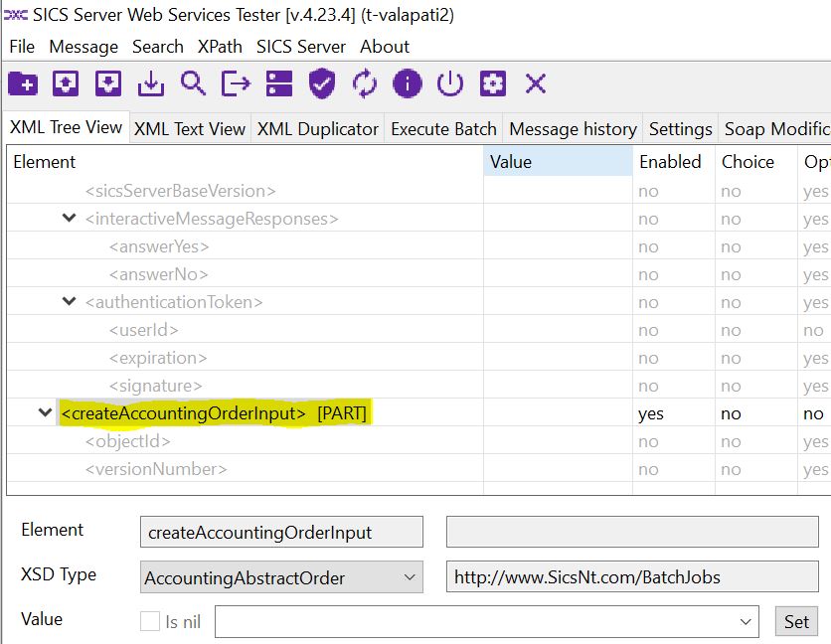Click the exit arrow icon

point(236,83)
